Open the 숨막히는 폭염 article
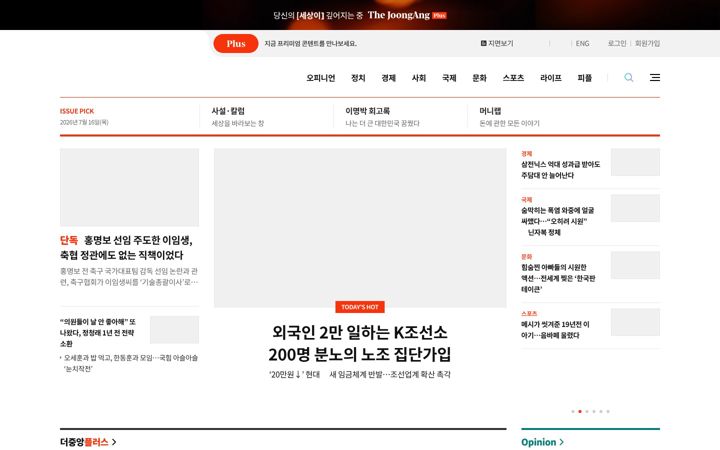Image resolution: width=720 pixels, height=450 pixels. (557, 221)
